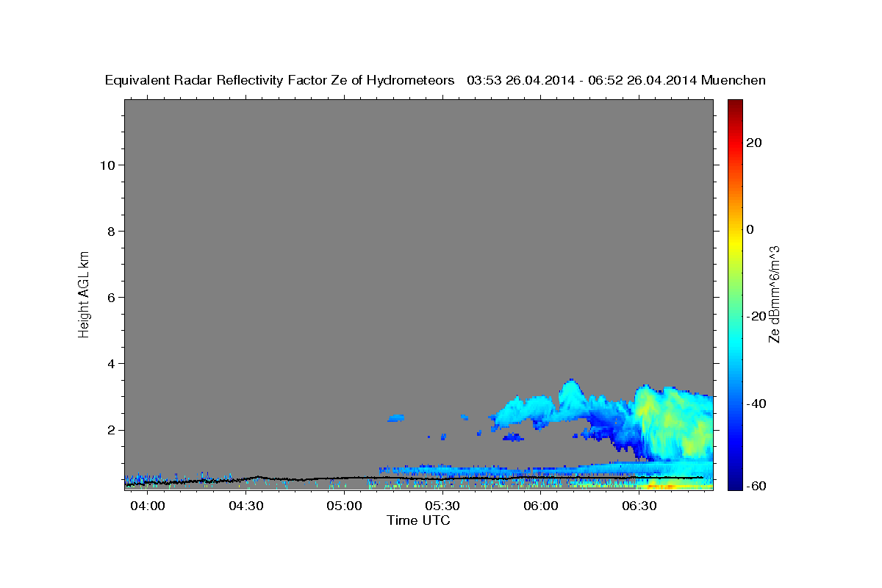The height and width of the screenshot is (588, 882).
Task: Click the colorbar label -60
Action: [x=756, y=486]
